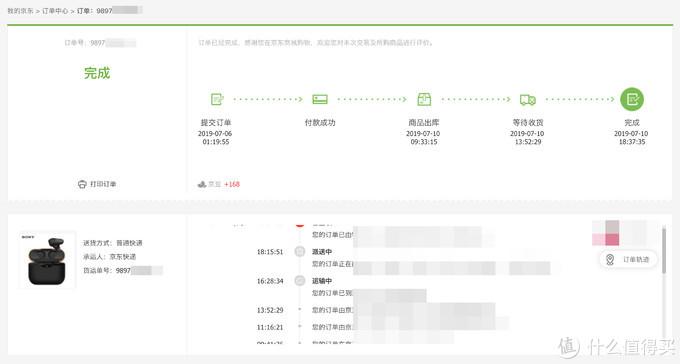
Task: Click the 送货方式: 普通快递 line
Action: (113, 243)
